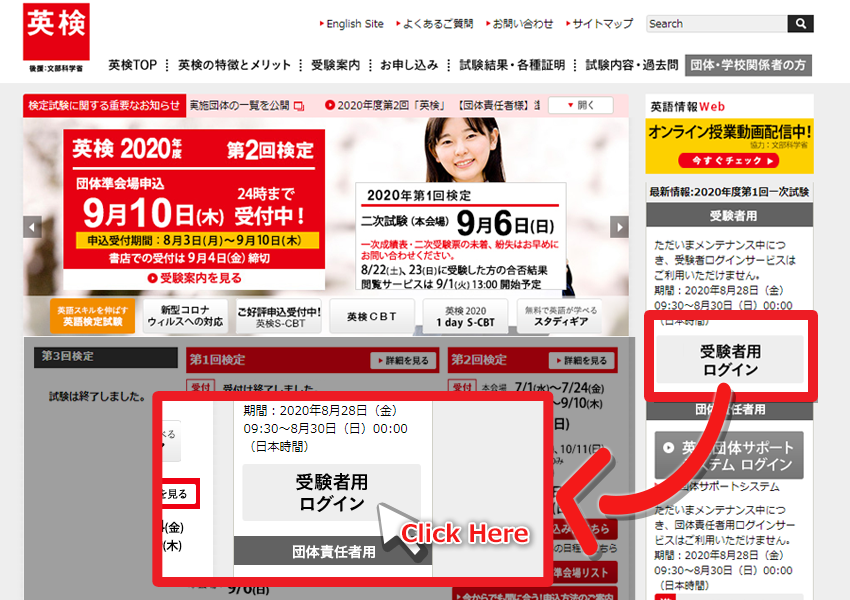Click the search magnifier button
The width and height of the screenshot is (850, 600).
[800, 24]
